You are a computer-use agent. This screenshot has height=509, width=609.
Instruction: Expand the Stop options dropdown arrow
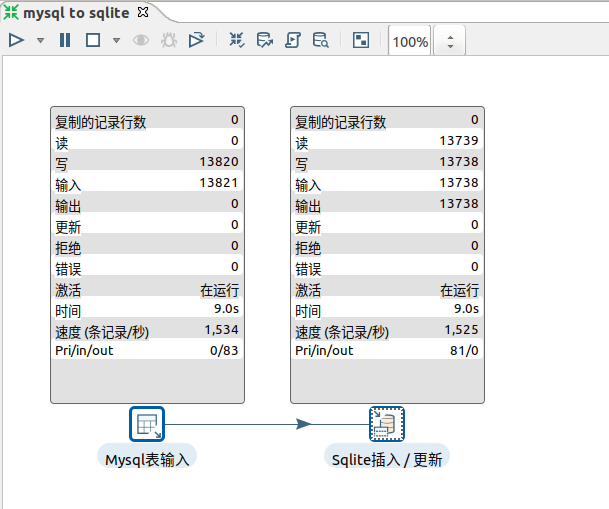tap(116, 41)
